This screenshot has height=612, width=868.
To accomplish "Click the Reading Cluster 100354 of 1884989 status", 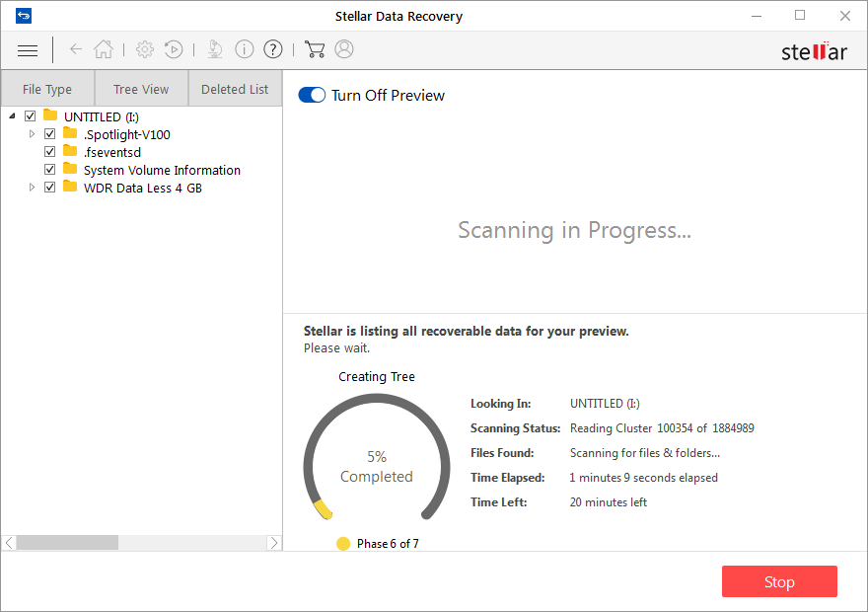I will 662,428.
